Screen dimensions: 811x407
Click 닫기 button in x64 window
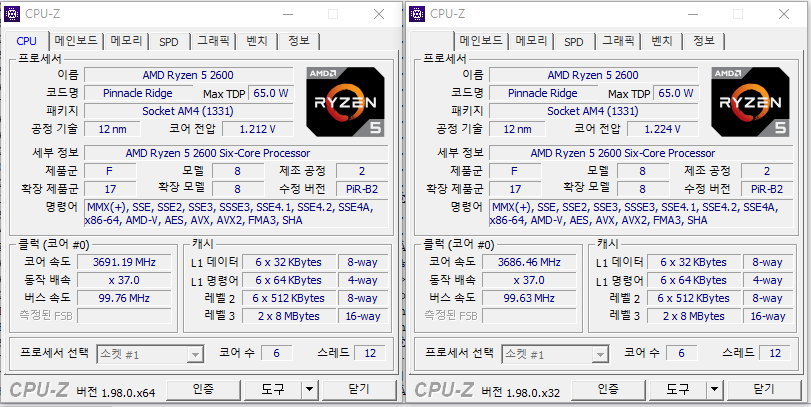pyautogui.click(x=359, y=389)
